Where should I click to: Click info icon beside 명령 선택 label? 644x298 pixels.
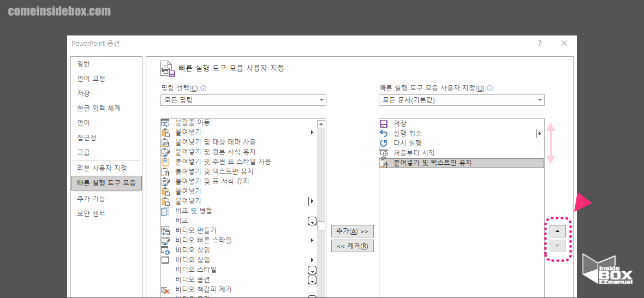(x=204, y=88)
